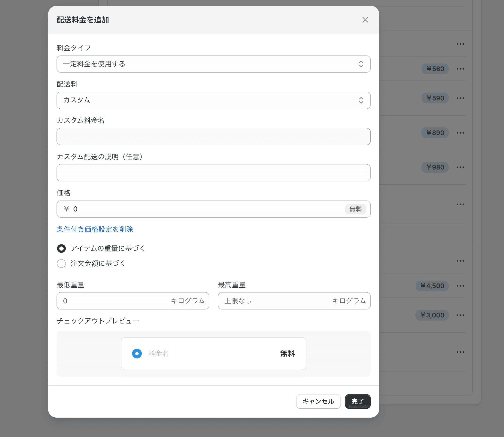Close the 配送料金を追加 dialog
The height and width of the screenshot is (437, 504).
click(x=365, y=20)
